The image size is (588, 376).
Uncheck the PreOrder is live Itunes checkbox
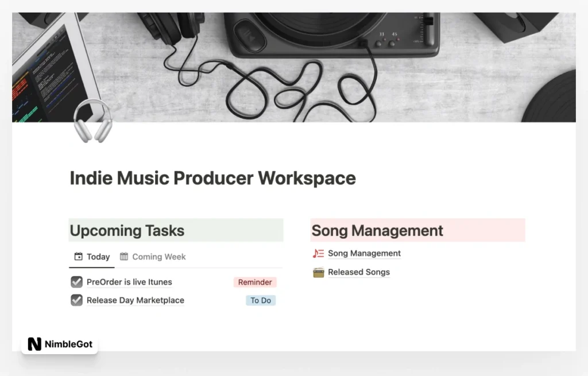[76, 282]
